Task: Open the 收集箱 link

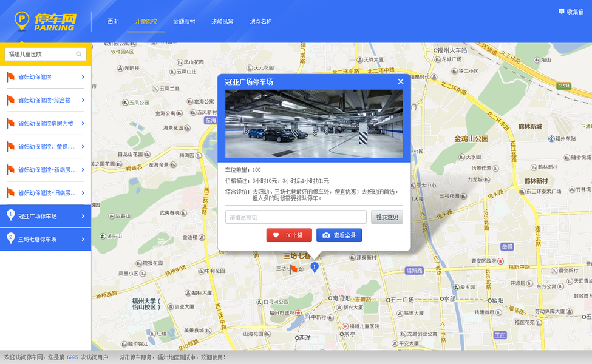Action: pos(571,12)
